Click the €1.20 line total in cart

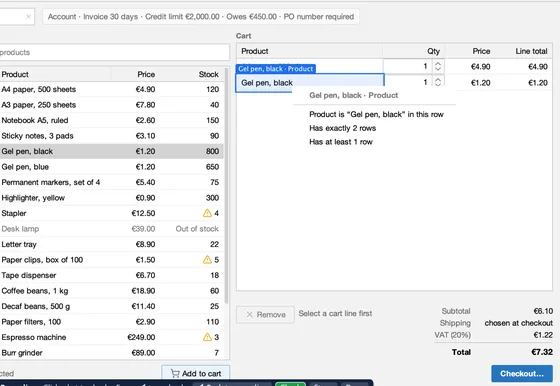(538, 83)
